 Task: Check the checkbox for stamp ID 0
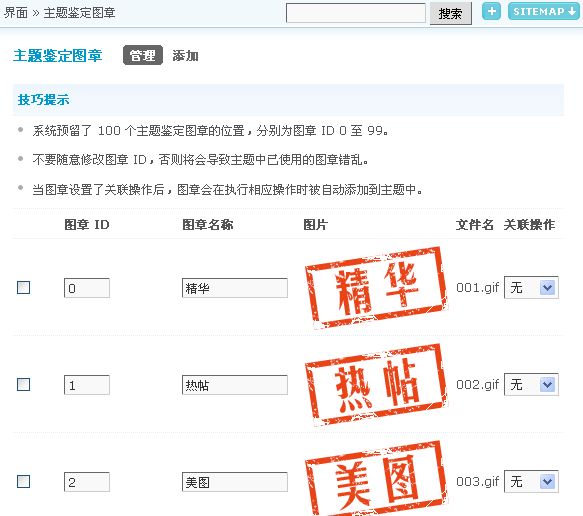[23, 287]
